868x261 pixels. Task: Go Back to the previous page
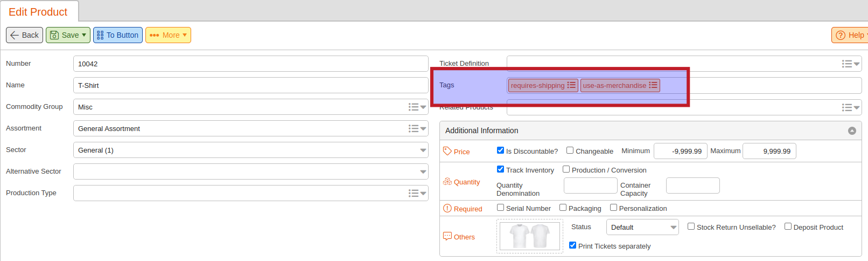pyautogui.click(x=24, y=35)
